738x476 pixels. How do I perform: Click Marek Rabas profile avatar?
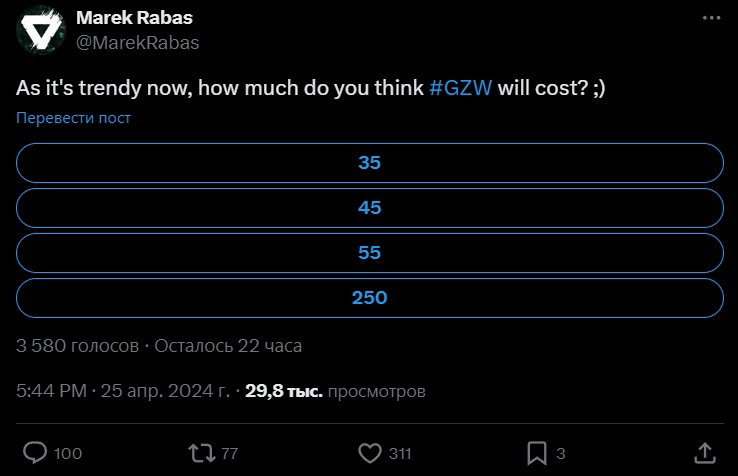37,30
